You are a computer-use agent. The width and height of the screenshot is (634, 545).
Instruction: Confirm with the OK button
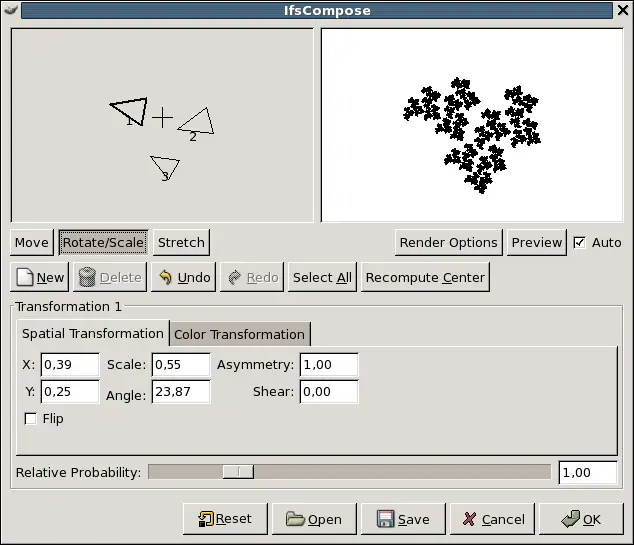click(580, 519)
